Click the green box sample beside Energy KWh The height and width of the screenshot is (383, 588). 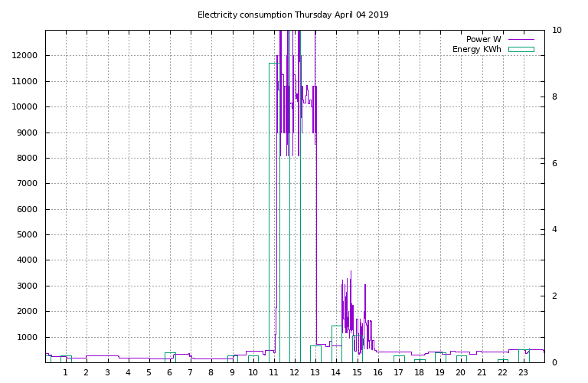(x=521, y=49)
